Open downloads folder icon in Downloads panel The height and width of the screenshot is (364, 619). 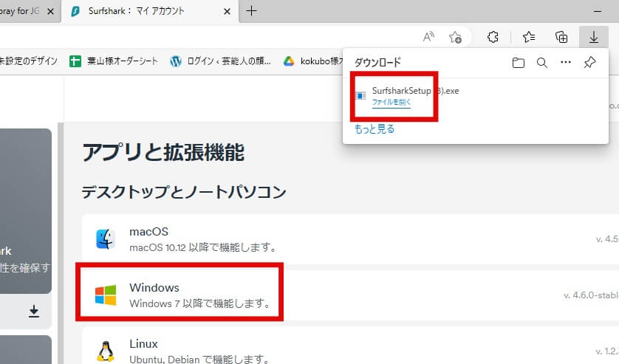[518, 62]
